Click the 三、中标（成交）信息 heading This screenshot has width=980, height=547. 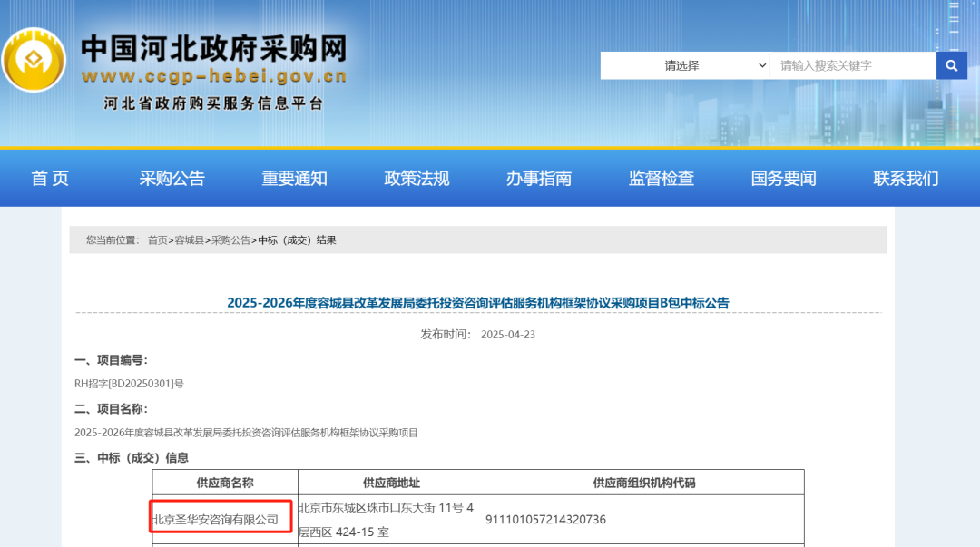click(132, 457)
